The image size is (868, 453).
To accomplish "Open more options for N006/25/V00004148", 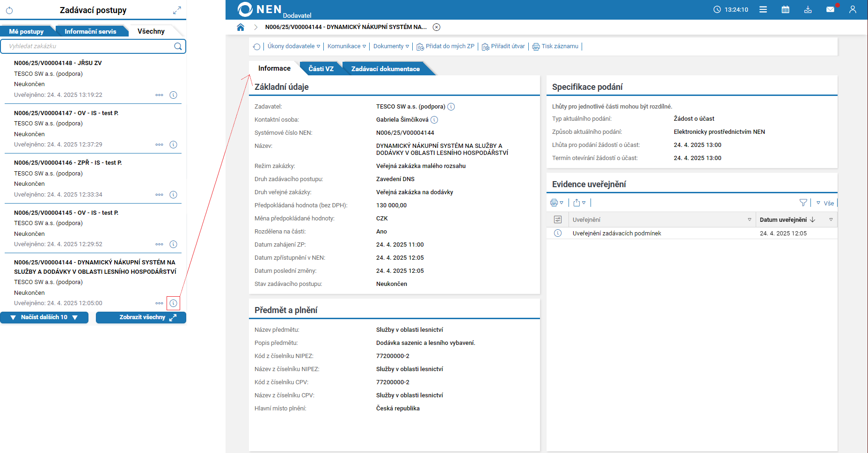I will [160, 95].
